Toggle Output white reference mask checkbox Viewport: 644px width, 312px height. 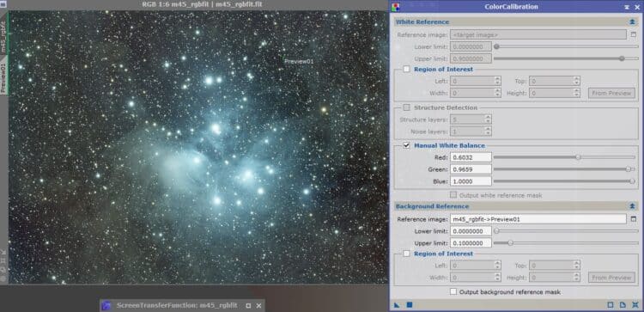pyautogui.click(x=453, y=195)
